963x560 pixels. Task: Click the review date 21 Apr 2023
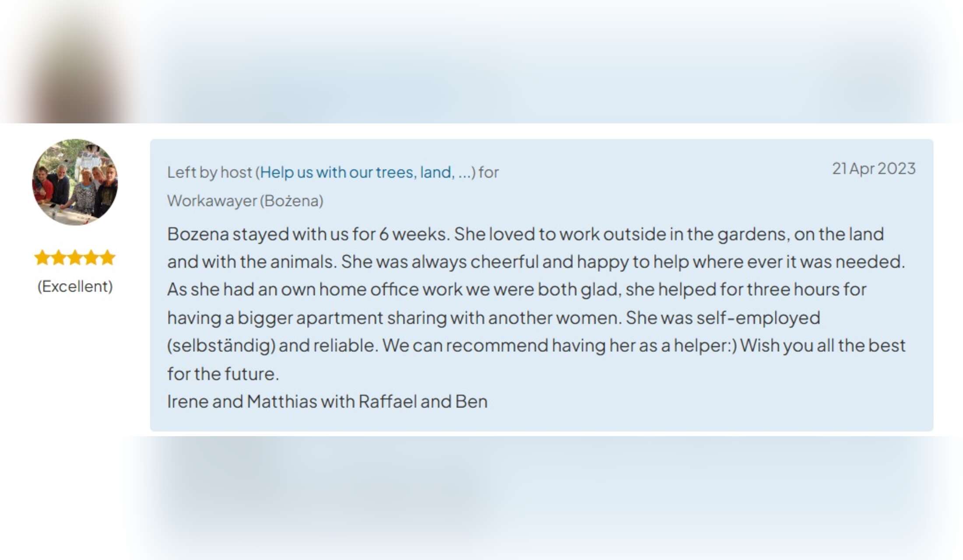pyautogui.click(x=873, y=169)
